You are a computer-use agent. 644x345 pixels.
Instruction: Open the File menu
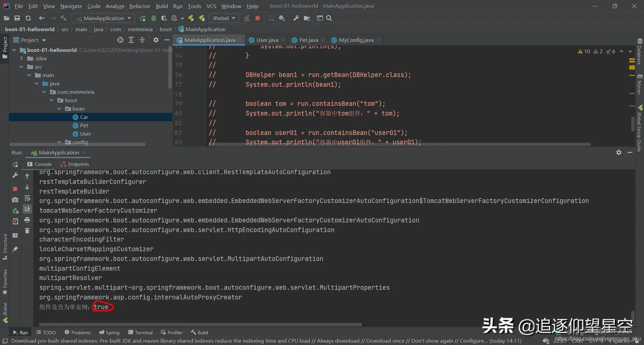19,6
